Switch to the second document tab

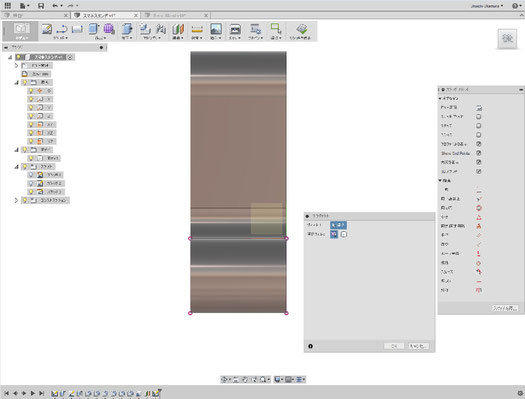105,15
